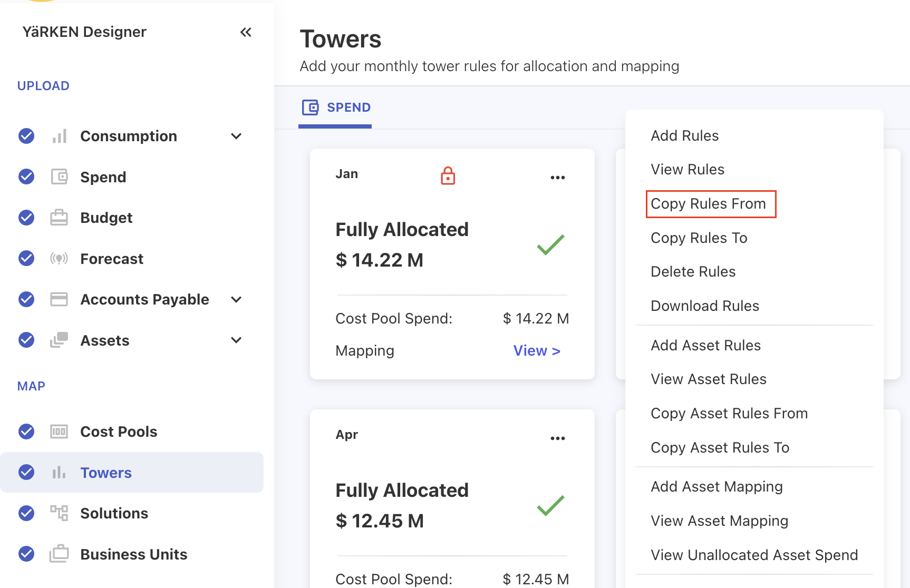
Task: Click the Budget briefcase icon in sidebar
Action: (x=59, y=218)
